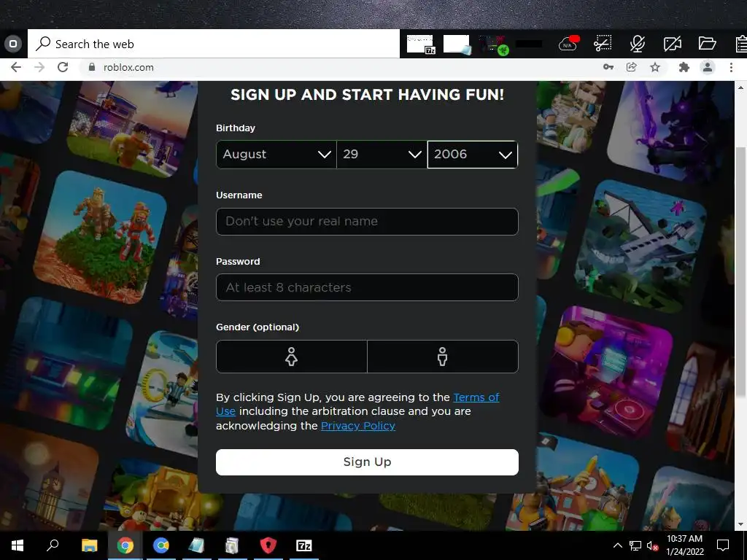
Task: Click the scrollbar down arrow
Action: tap(740, 524)
